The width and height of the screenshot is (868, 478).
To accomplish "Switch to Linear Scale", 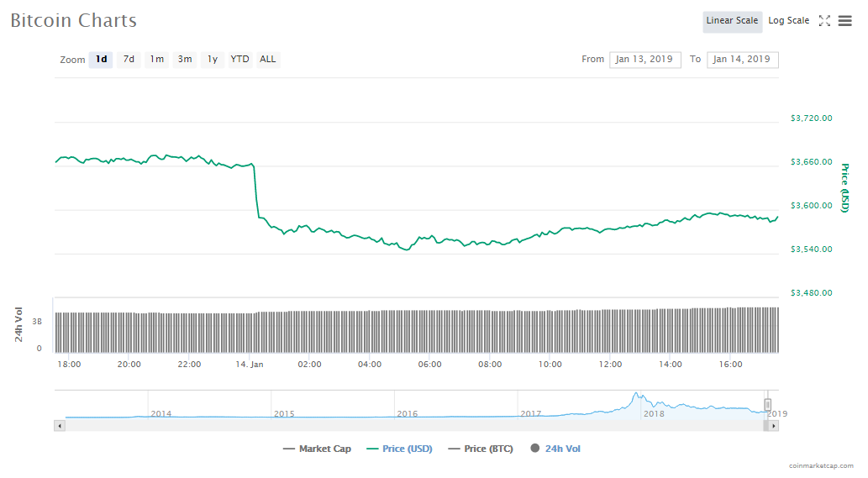I will click(732, 21).
